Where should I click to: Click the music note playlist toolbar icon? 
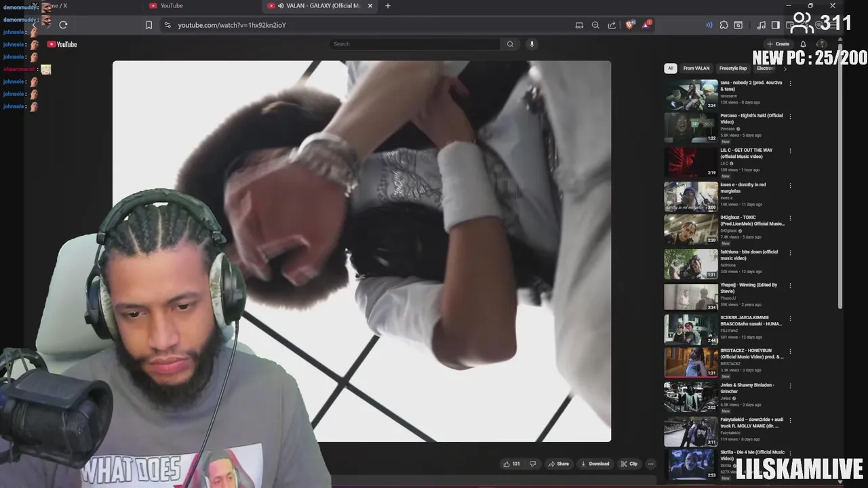coord(762,25)
